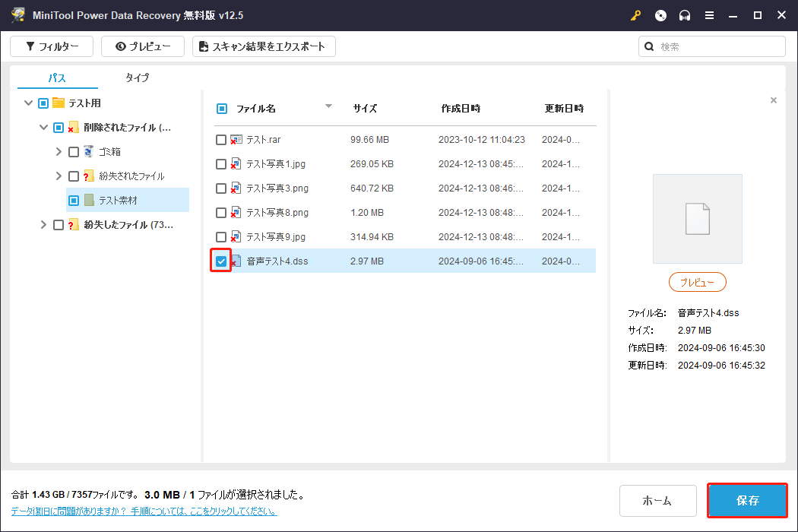
Task: Click the ファイル名 column sort arrow
Action: pyautogui.click(x=328, y=106)
